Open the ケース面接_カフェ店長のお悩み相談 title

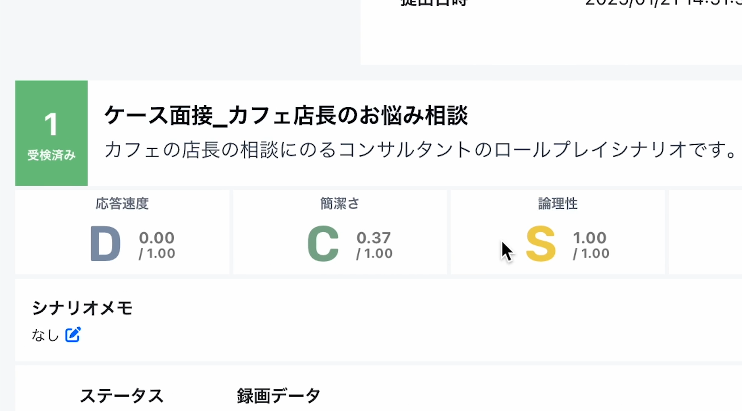pos(286,116)
